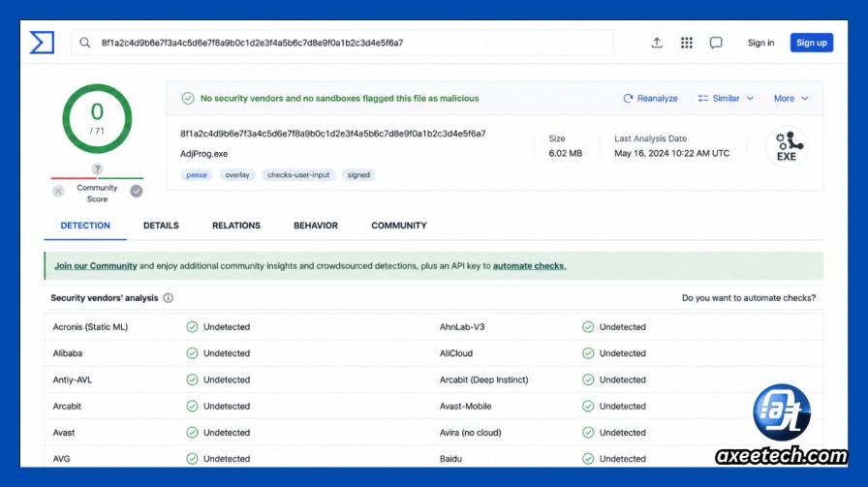Viewport: 868px width, 487px height.
Task: Open the apps grid icon
Action: click(x=687, y=43)
